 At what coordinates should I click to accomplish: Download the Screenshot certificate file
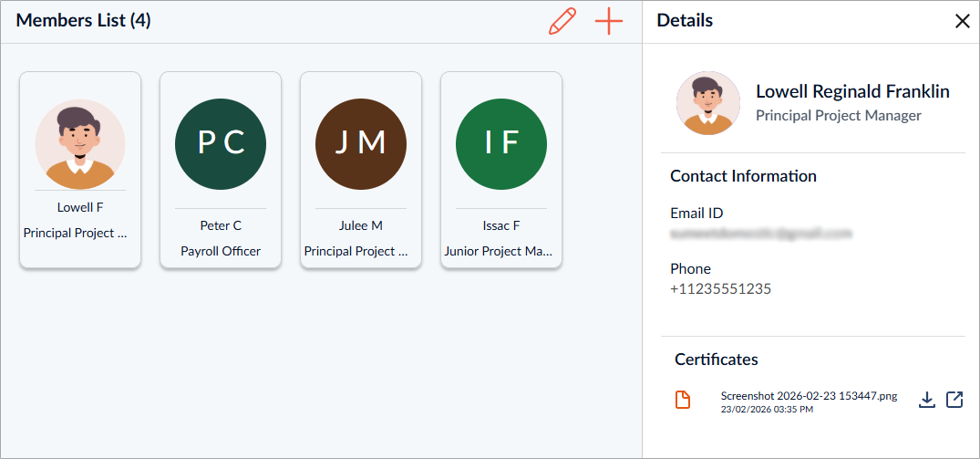coord(927,400)
